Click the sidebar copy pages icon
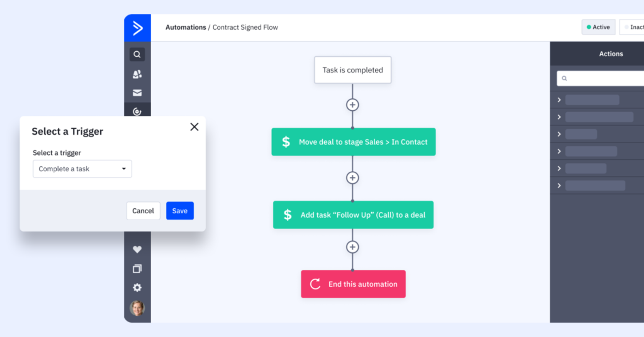The image size is (644, 337). [137, 269]
